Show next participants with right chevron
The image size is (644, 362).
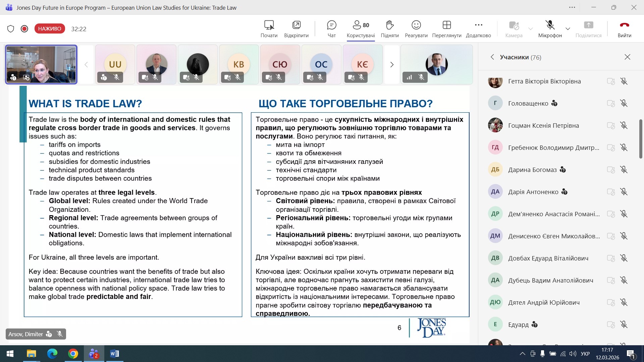(x=391, y=64)
